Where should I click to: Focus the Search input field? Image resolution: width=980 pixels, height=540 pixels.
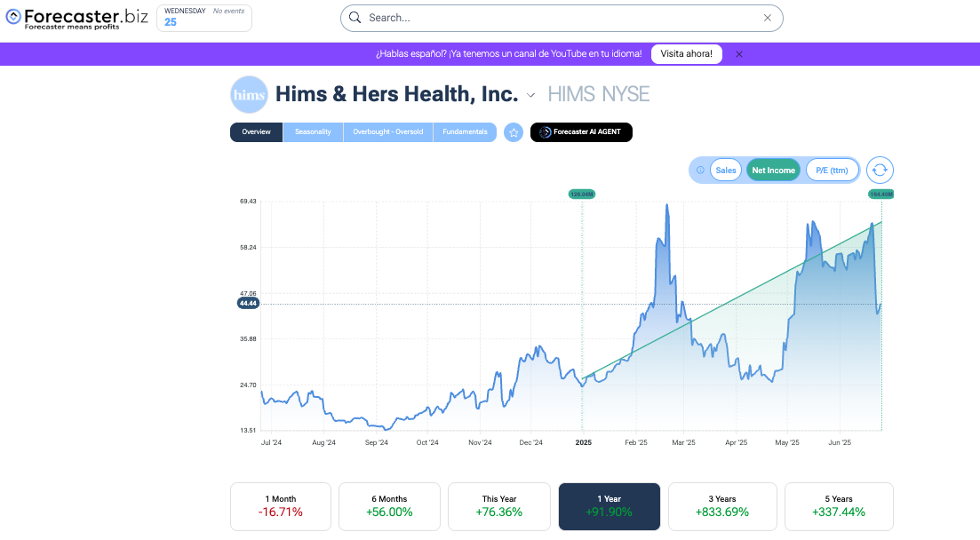[562, 18]
